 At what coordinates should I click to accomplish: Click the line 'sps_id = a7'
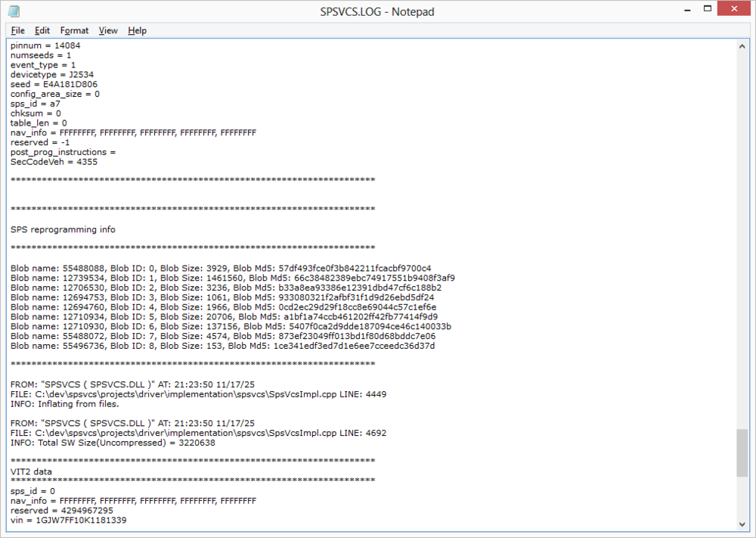coord(36,103)
